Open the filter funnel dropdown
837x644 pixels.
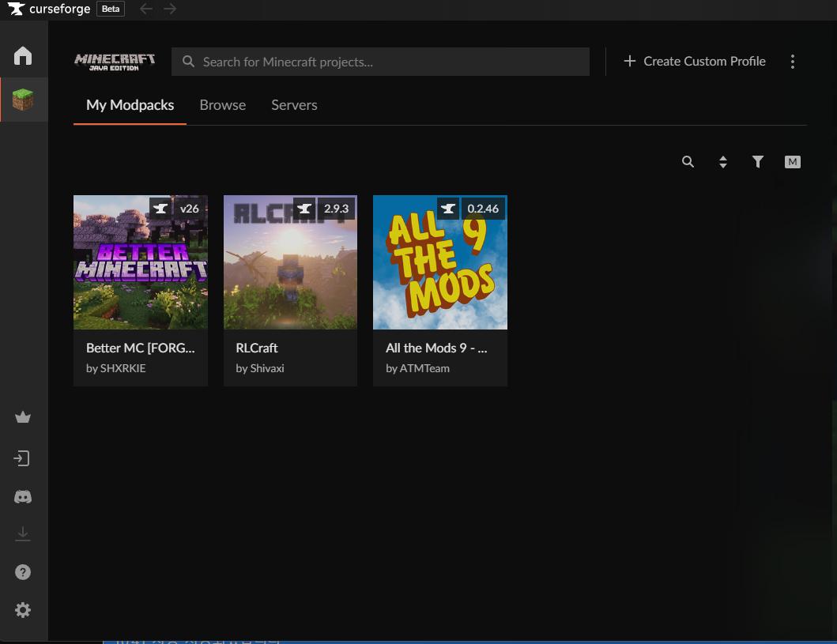tap(757, 162)
